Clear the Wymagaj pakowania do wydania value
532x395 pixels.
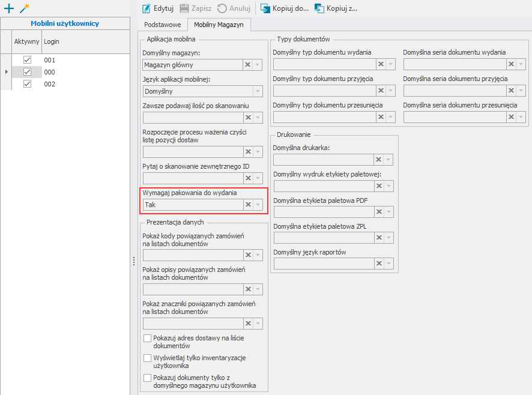click(249, 205)
